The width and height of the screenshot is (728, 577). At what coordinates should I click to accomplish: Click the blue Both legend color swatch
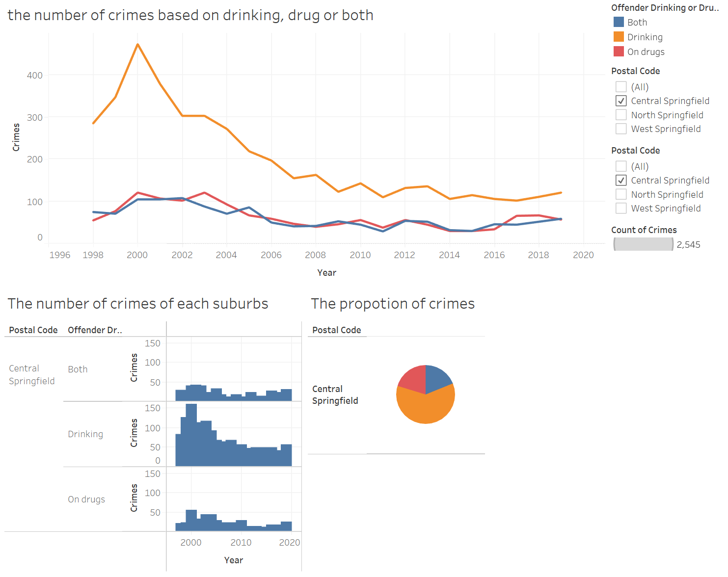coord(619,22)
